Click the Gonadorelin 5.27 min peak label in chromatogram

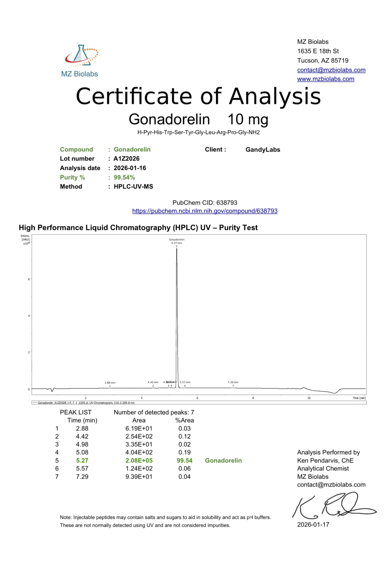click(176, 241)
